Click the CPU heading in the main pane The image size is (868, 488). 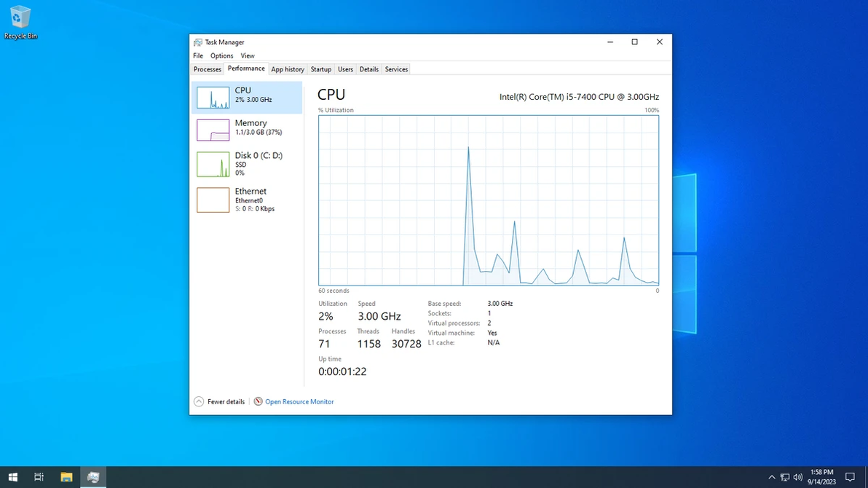[x=331, y=95]
